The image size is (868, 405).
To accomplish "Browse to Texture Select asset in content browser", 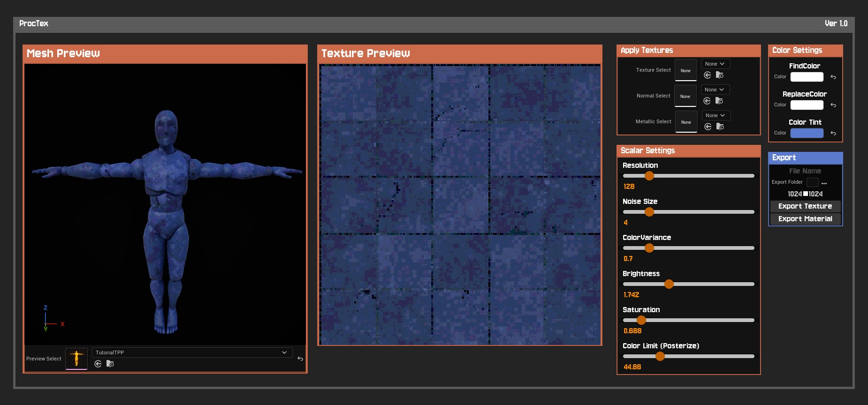I will coord(720,75).
